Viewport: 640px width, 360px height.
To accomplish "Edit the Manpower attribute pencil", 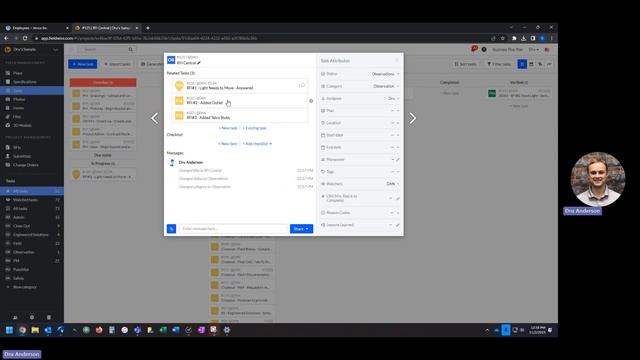I will [398, 160].
